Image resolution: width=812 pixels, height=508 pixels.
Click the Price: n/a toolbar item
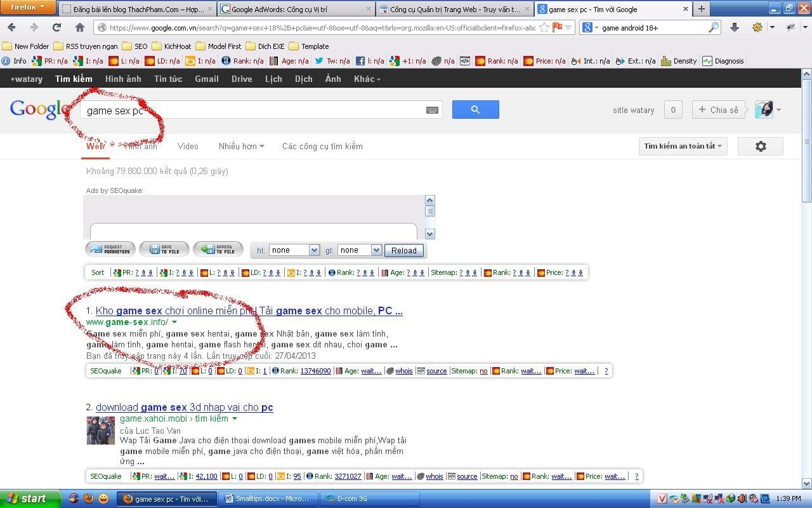[544, 61]
